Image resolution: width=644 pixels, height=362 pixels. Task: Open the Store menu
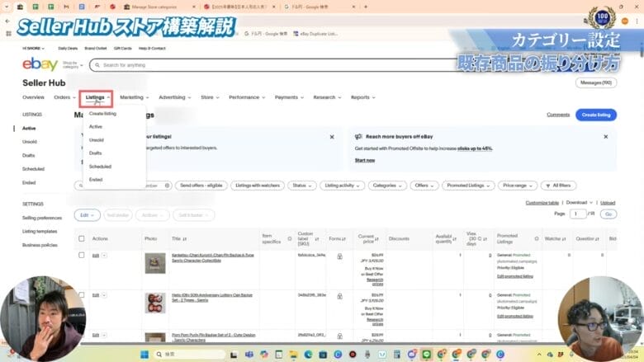tap(210, 97)
